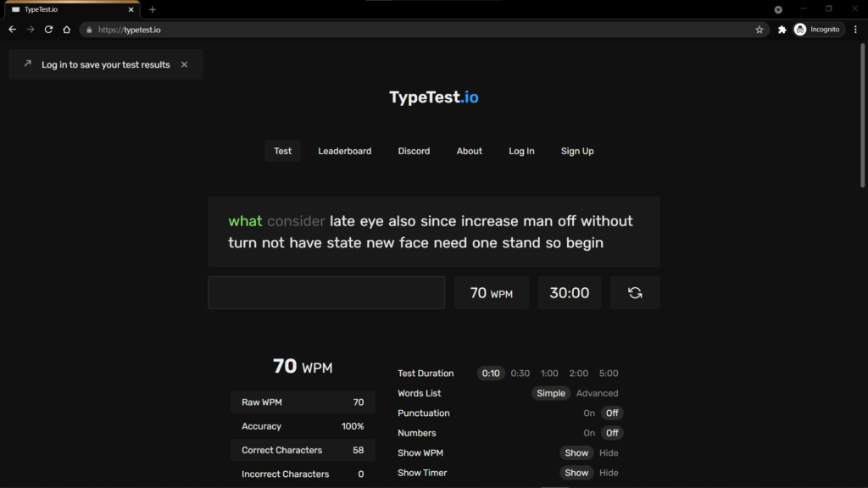Screen dimensions: 868x488
Task: Turn Punctuation On
Action: click(589, 413)
